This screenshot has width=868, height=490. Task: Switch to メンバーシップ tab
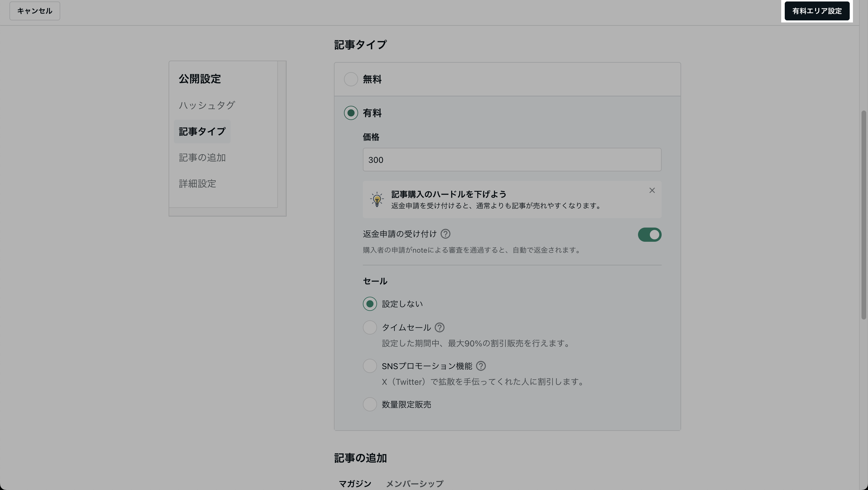(x=414, y=483)
